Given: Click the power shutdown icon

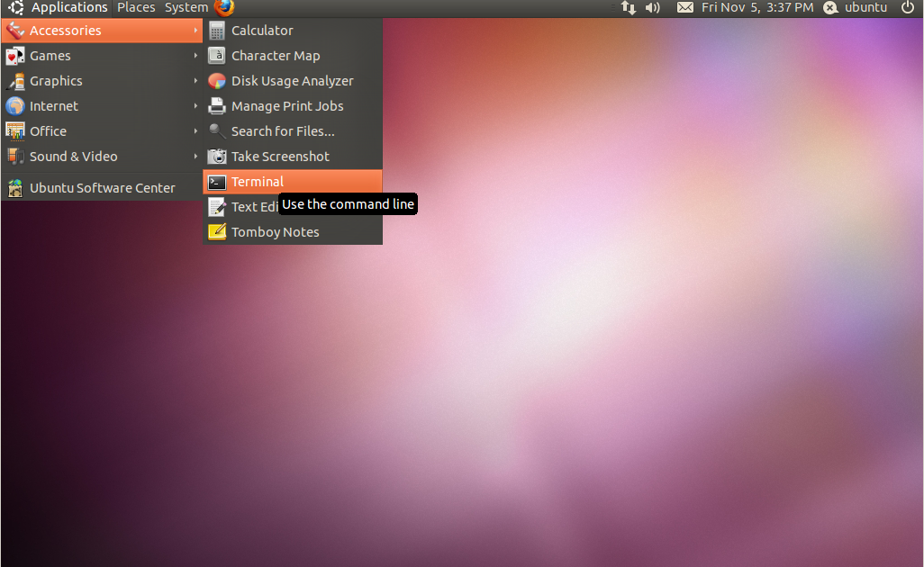Looking at the screenshot, I should [x=908, y=8].
